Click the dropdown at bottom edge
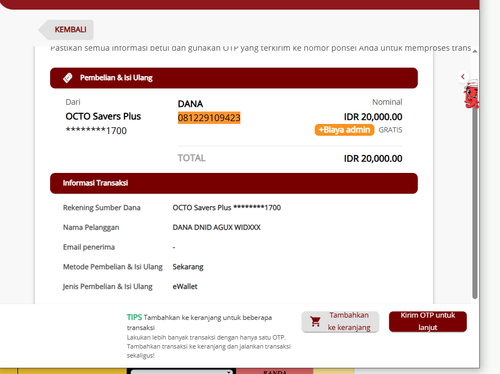 tap(181, 372)
